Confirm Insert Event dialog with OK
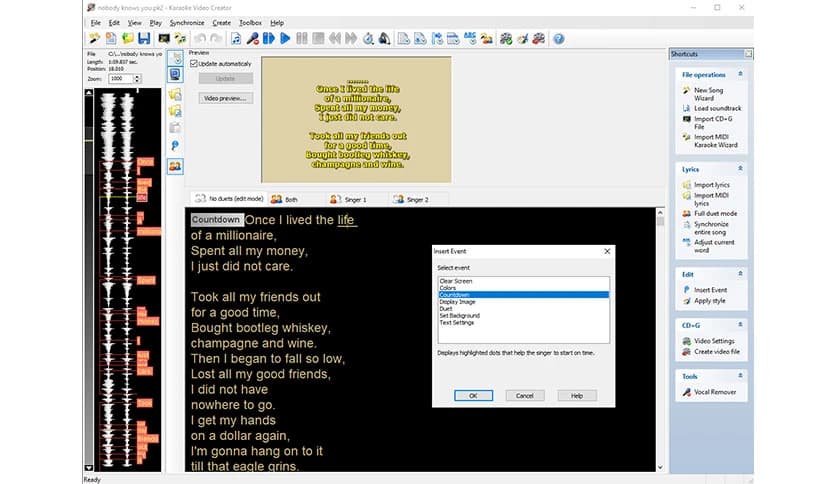 coord(473,396)
